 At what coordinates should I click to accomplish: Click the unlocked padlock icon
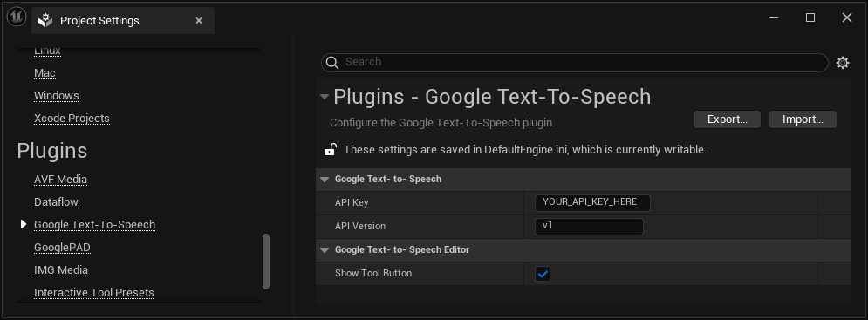click(x=330, y=149)
